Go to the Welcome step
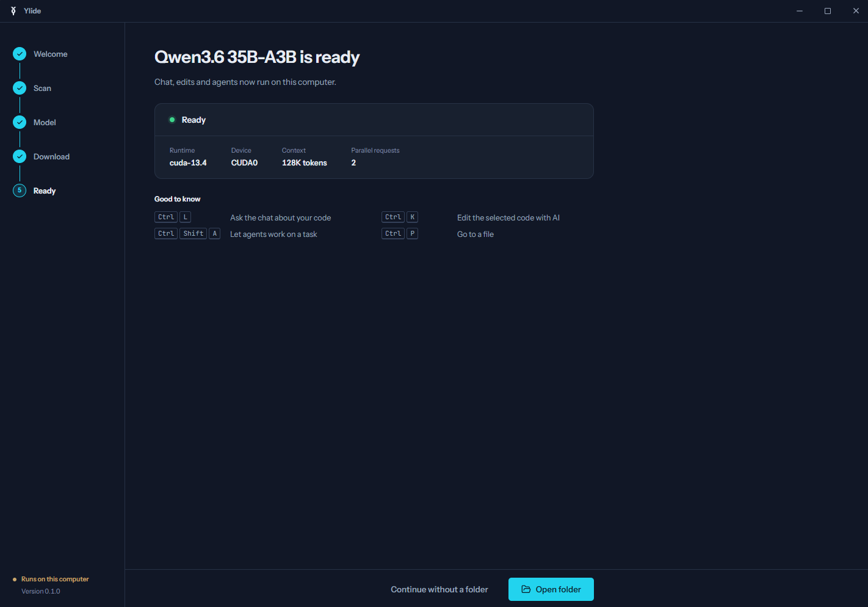Image resolution: width=868 pixels, height=607 pixels. [51, 54]
